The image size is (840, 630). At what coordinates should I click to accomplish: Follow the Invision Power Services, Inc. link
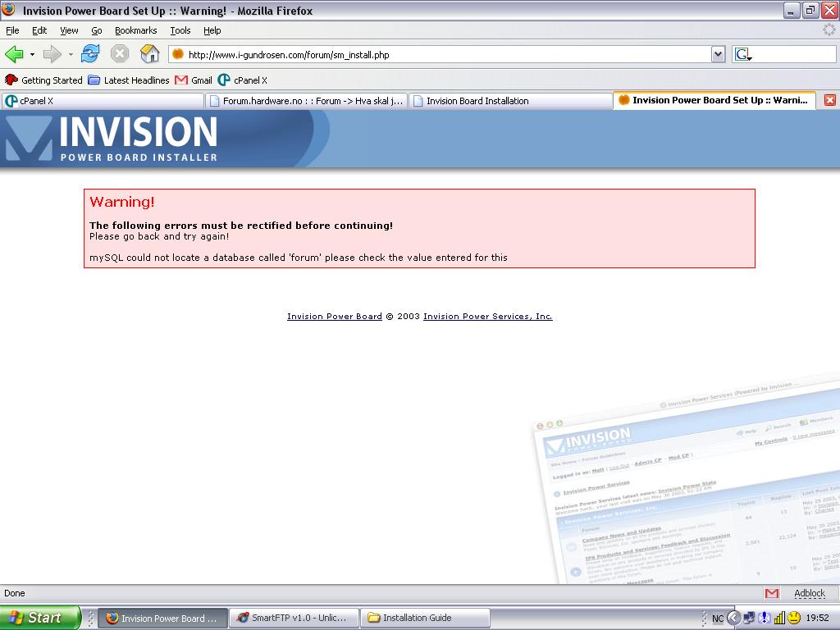487,316
